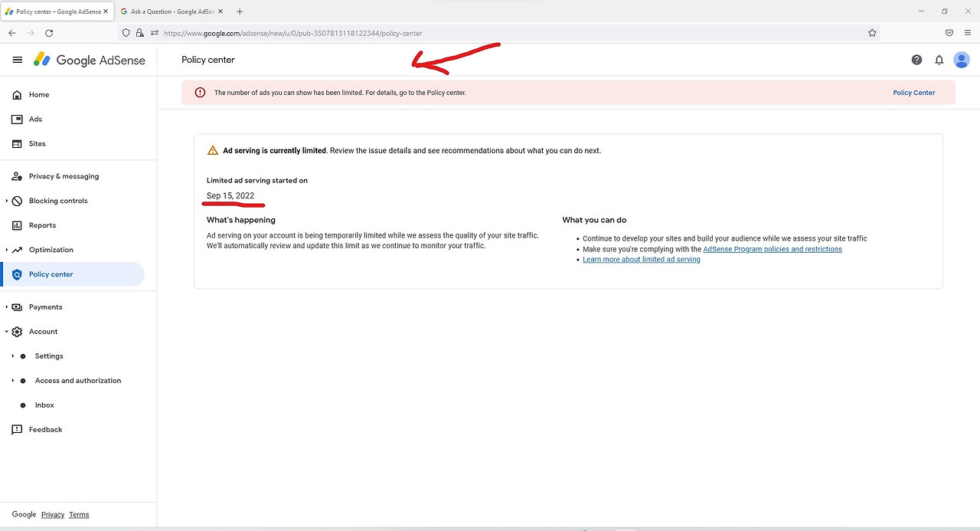Click the tracking protection shield icon

[127, 33]
